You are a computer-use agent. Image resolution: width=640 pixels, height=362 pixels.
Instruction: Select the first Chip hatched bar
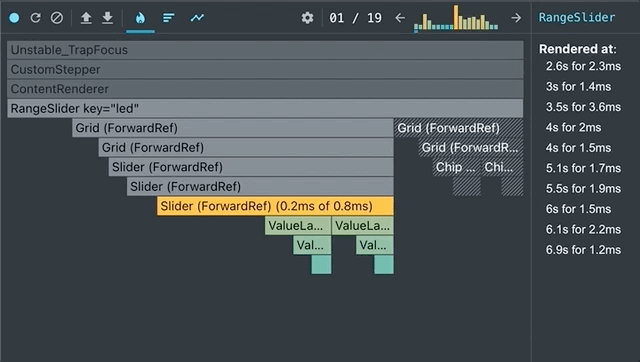[456, 167]
